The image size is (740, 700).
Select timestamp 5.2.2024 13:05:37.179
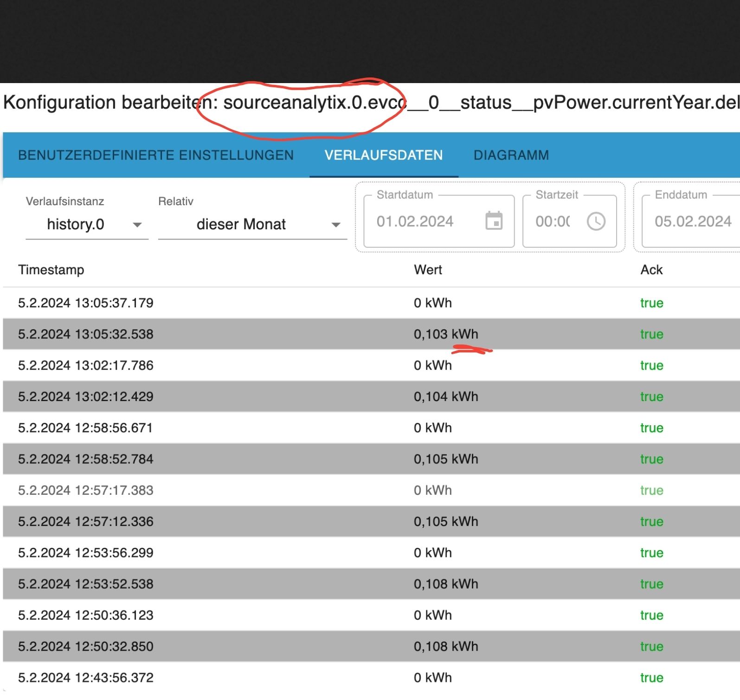(86, 303)
